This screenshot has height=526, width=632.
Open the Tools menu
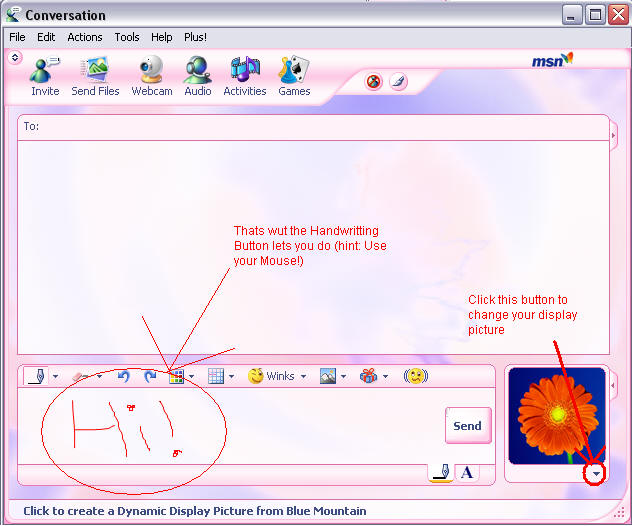click(127, 37)
